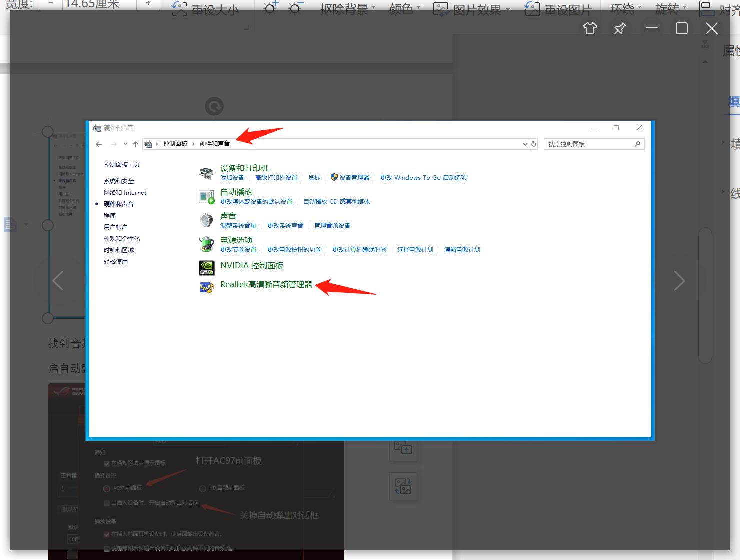Expand the address bar history dropdown
Screen dimensions: 740x560
click(x=525, y=144)
